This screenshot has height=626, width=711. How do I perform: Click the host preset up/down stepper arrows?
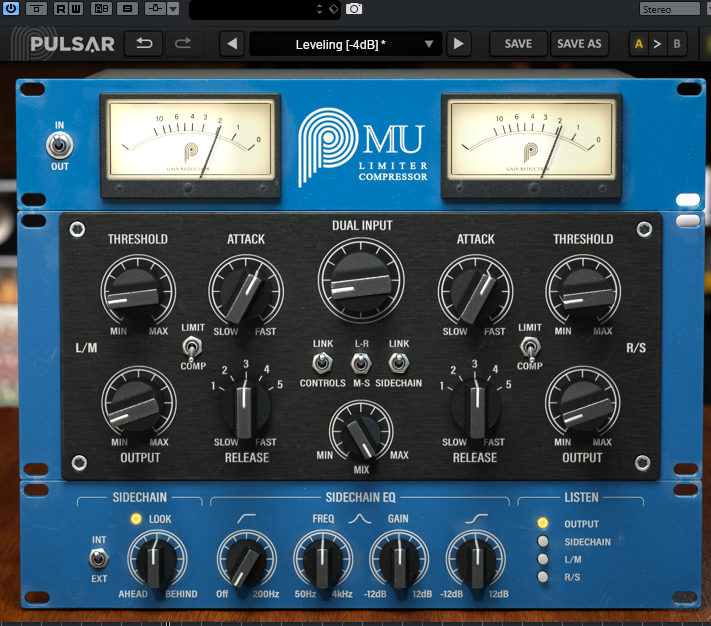point(319,9)
